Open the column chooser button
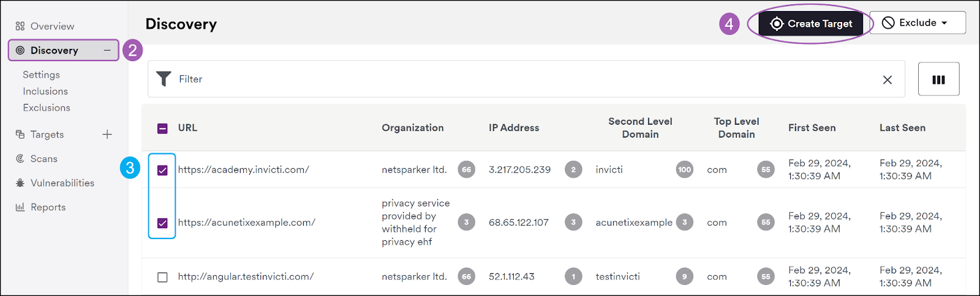The image size is (980, 296). pyautogui.click(x=938, y=79)
